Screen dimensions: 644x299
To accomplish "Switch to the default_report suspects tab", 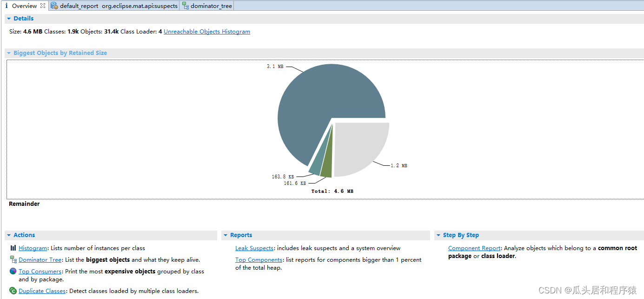I will point(114,6).
